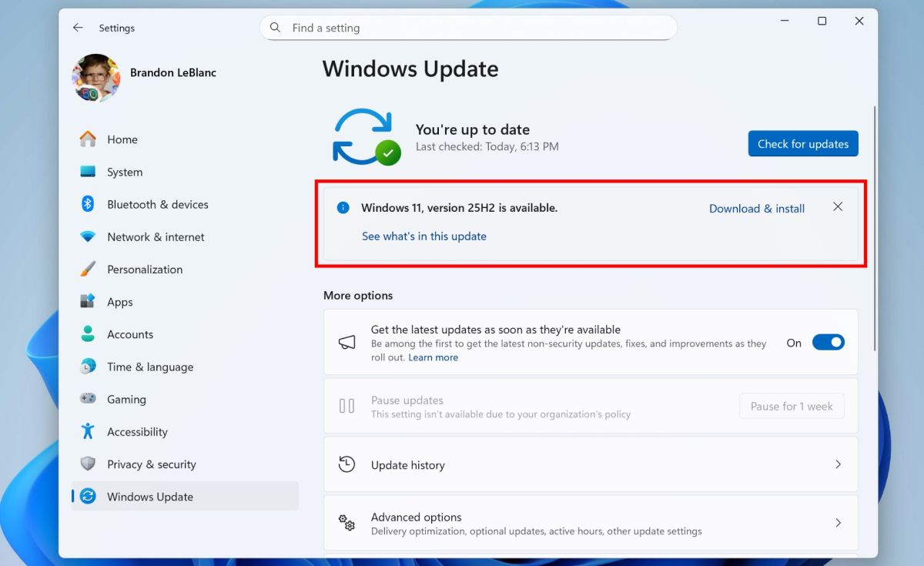Click inside the Find a setting search box
This screenshot has height=566, width=924.
point(468,27)
